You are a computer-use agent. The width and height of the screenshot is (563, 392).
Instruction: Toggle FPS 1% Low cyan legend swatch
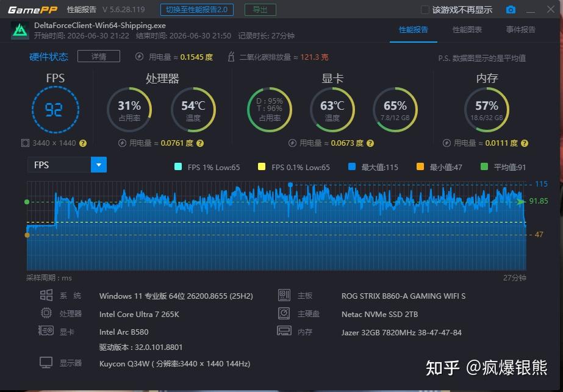[178, 166]
